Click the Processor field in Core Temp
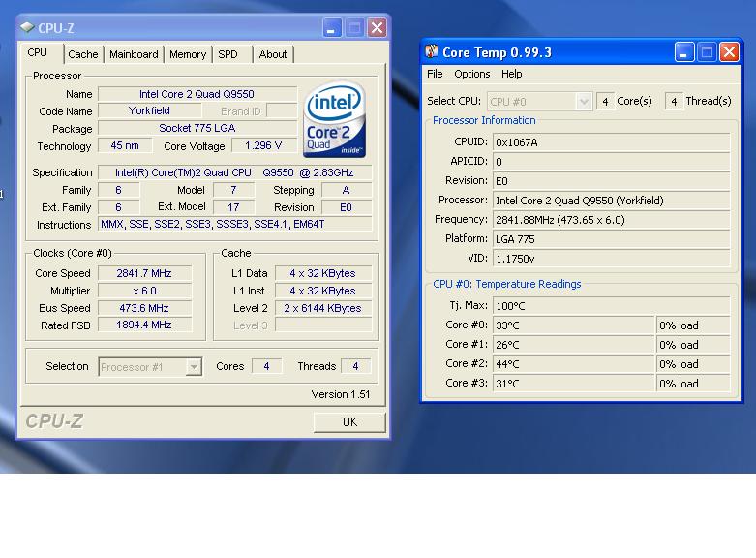756x558 pixels. 611,201
